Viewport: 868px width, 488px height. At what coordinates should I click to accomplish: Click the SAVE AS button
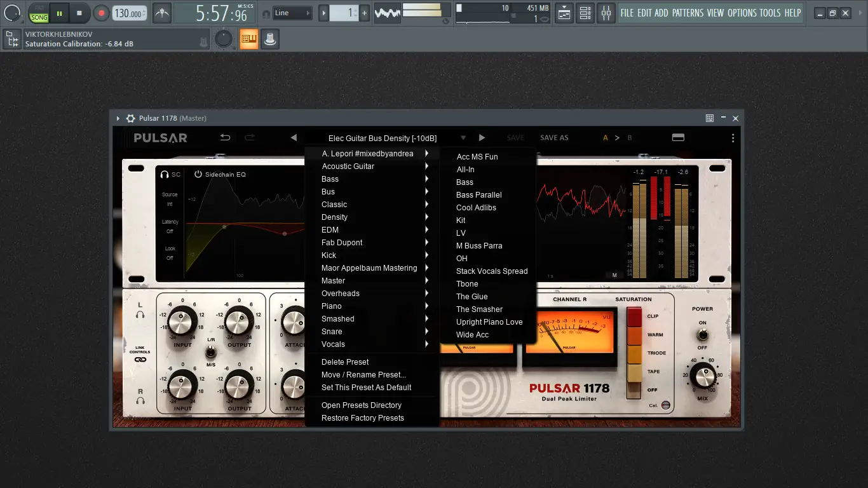coord(554,138)
